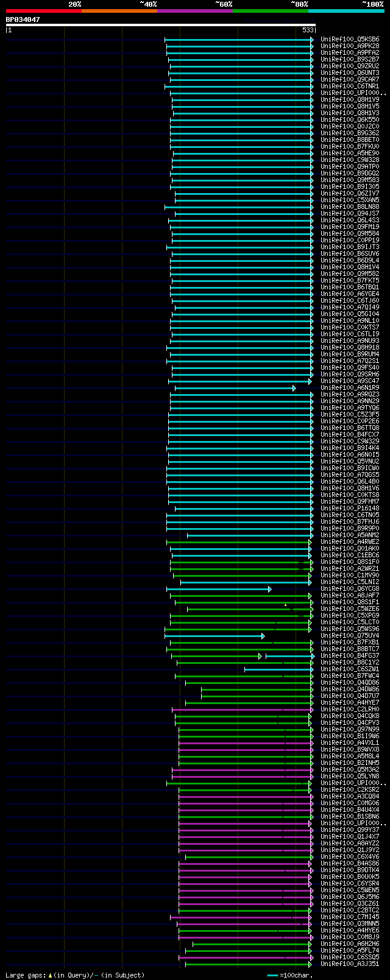Open hit UniRef100_Q6K550
The height and width of the screenshot is (980, 390).
pos(350,120)
